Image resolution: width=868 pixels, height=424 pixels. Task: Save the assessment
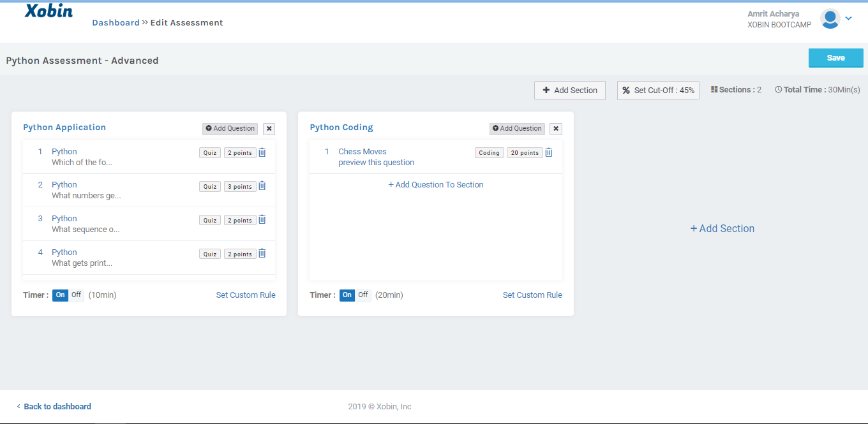tap(836, 58)
